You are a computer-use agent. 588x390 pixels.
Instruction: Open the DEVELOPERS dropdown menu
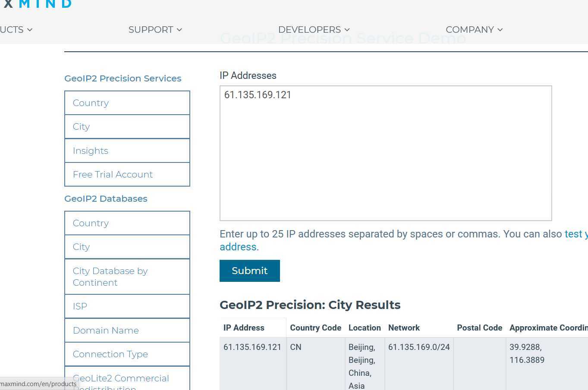click(x=314, y=30)
